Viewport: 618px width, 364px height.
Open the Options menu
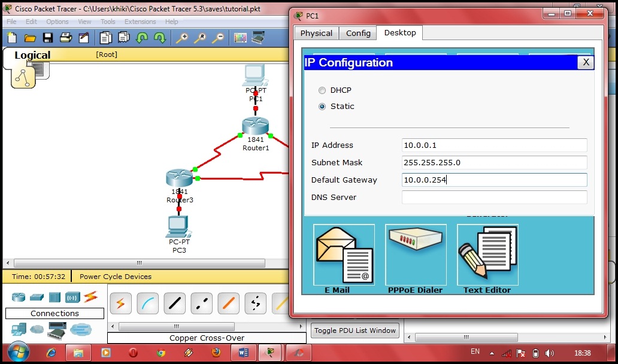pyautogui.click(x=57, y=22)
